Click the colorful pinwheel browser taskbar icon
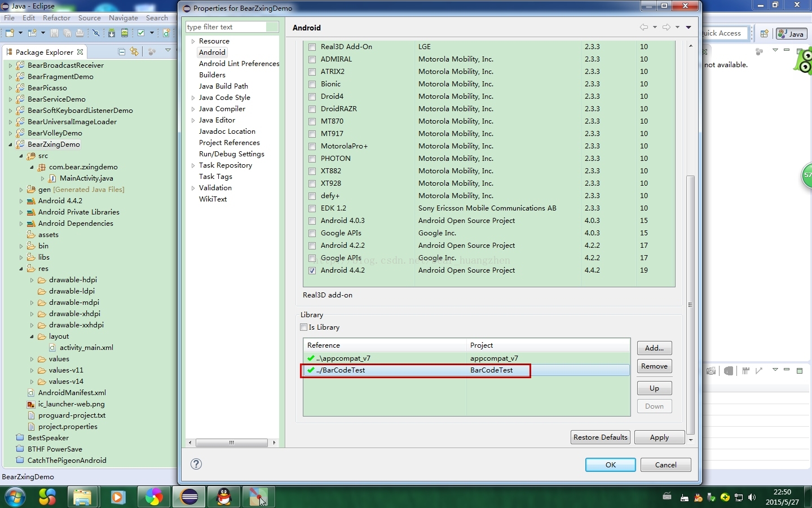Viewport: 812px width, 508px height. click(x=153, y=497)
